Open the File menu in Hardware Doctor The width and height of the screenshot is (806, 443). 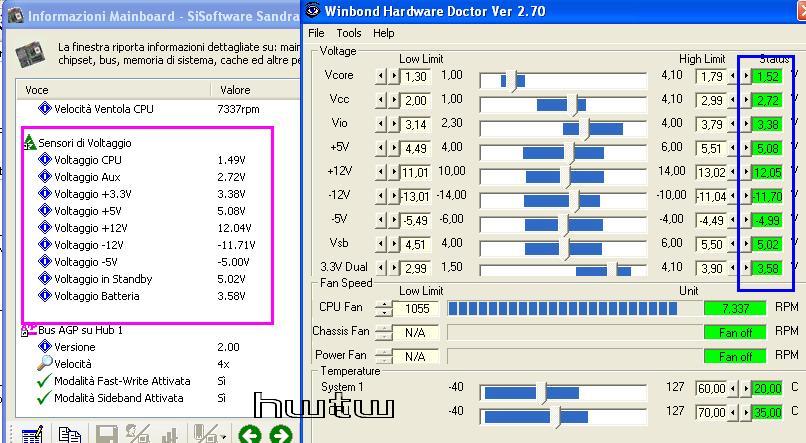pyautogui.click(x=316, y=33)
